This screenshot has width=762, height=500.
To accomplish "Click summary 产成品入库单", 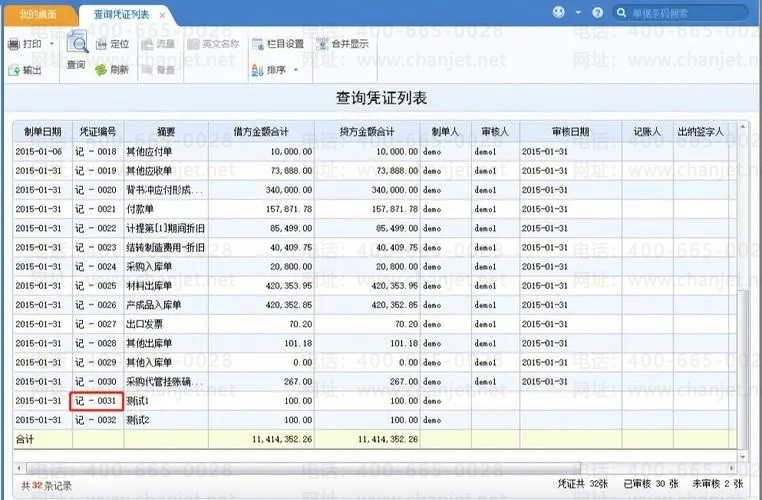I will (x=154, y=305).
